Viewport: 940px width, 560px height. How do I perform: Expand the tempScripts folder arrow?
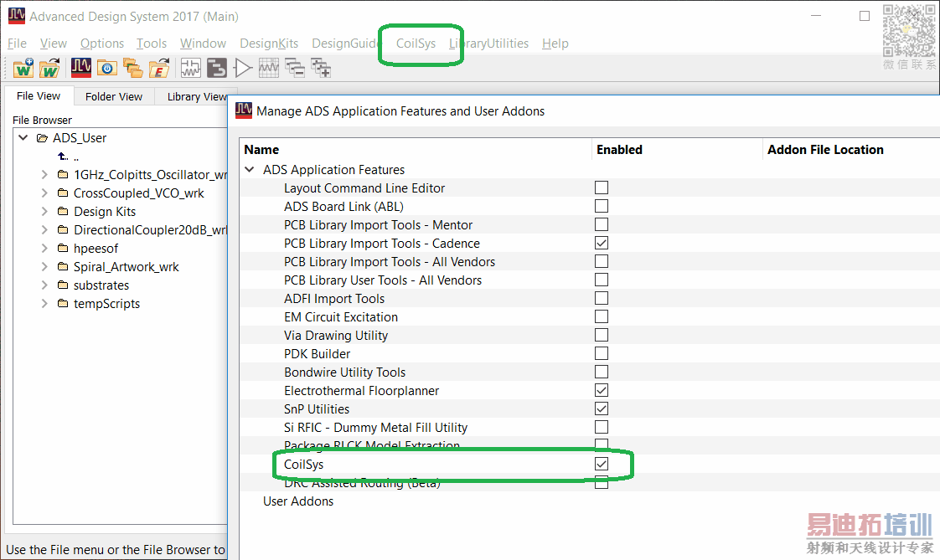click(x=44, y=304)
